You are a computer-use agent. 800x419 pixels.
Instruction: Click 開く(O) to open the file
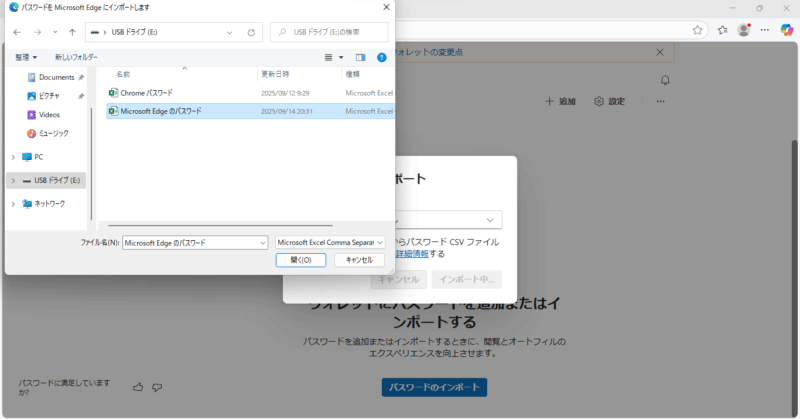point(301,260)
